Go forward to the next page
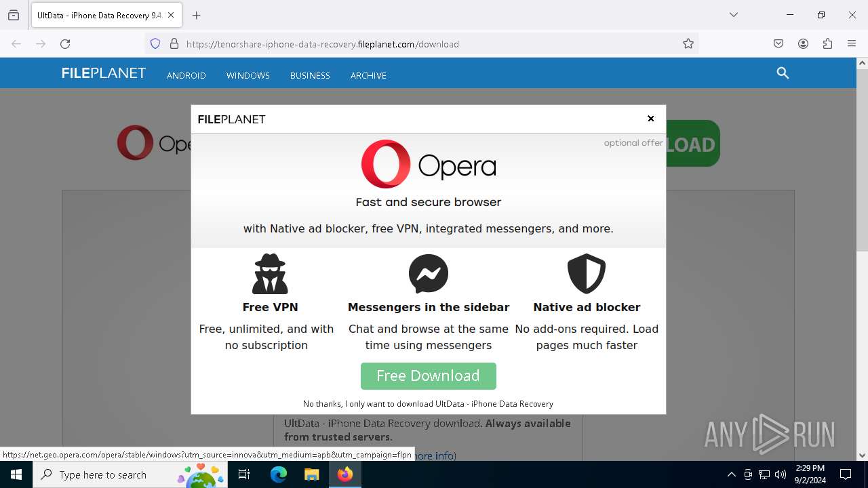Screen dimensions: 868x488 (x=41, y=44)
